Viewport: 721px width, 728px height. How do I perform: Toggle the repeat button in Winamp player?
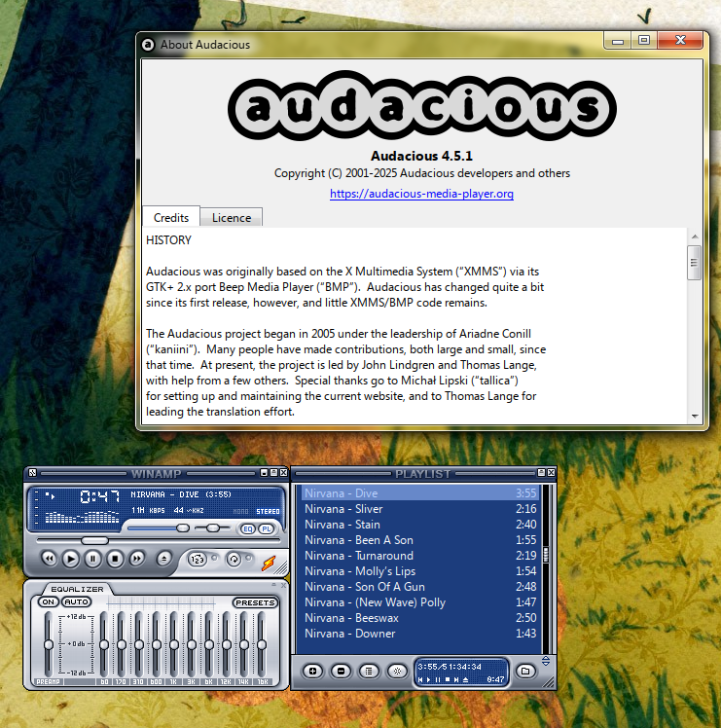(234, 559)
